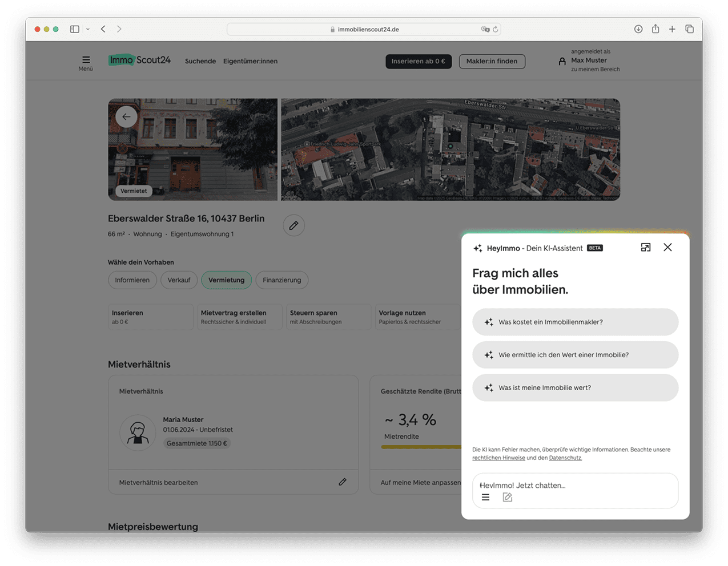This screenshot has height=566, width=728.
Task: Click the Mietrendite yellow progress bar
Action: pyautogui.click(x=421, y=447)
